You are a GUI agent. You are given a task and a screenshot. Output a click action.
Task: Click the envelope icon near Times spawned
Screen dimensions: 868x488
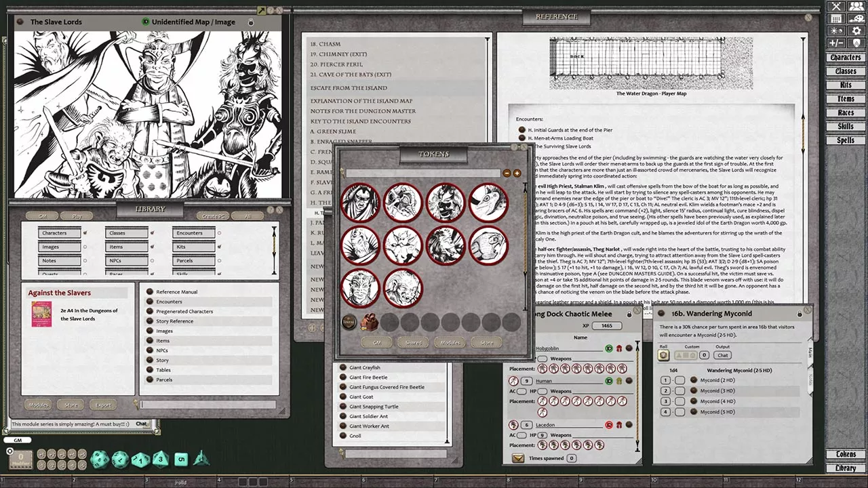click(x=518, y=458)
